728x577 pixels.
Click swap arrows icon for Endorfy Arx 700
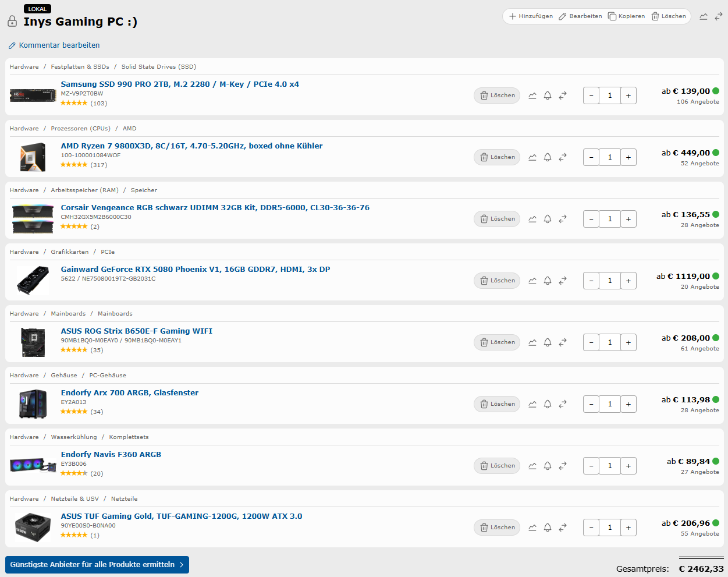[x=563, y=404]
